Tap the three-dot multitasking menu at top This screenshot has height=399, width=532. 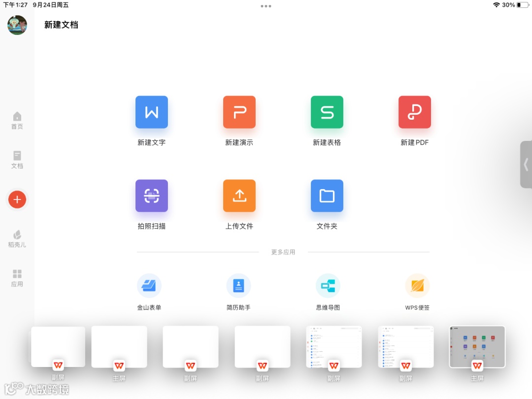tap(266, 6)
